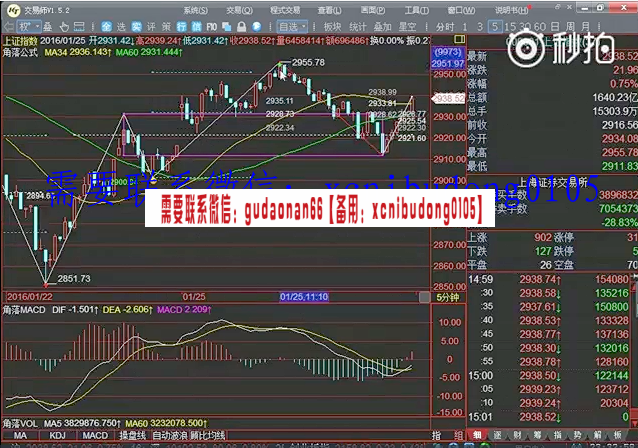Open the 查看(L) menu
The width and height of the screenshot is (638, 448).
click(329, 10)
